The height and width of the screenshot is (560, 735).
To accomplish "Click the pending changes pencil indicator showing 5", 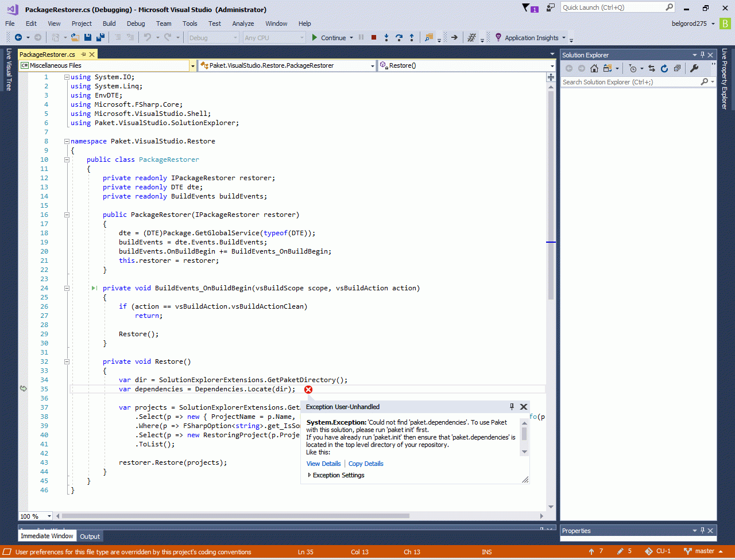I will pos(625,551).
